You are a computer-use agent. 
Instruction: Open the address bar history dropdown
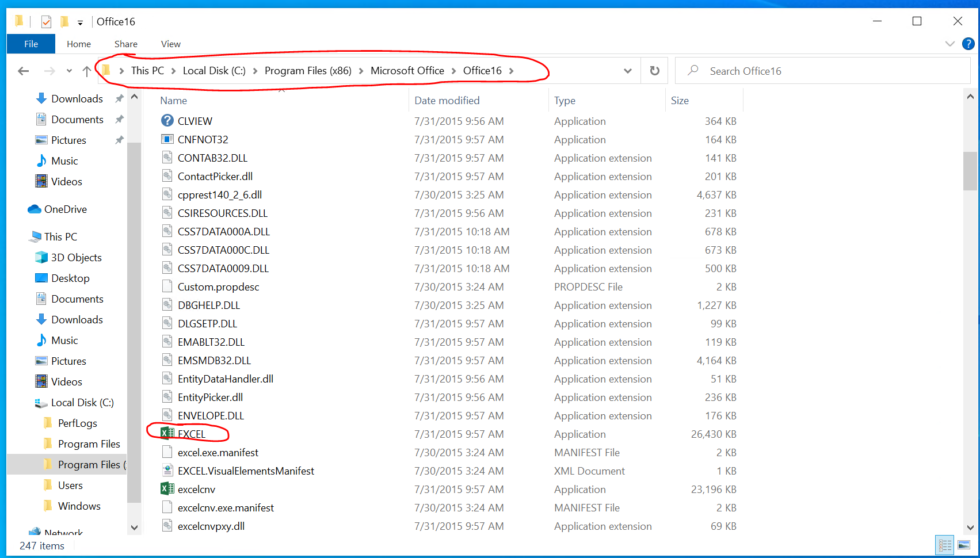(x=628, y=71)
